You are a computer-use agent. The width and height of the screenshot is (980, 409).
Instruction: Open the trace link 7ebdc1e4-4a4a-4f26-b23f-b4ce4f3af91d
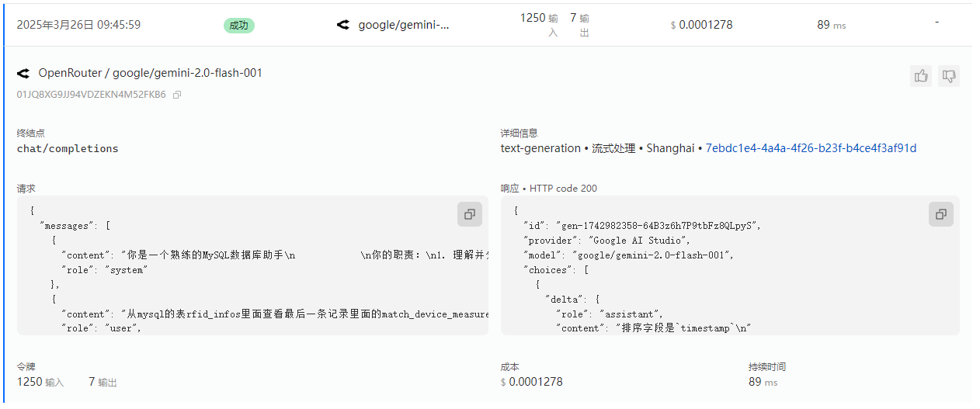[x=811, y=148]
